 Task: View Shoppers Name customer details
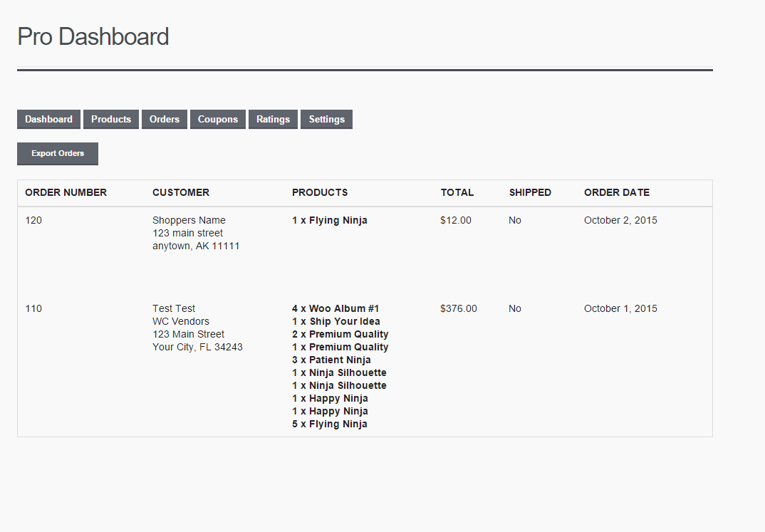coord(189,220)
